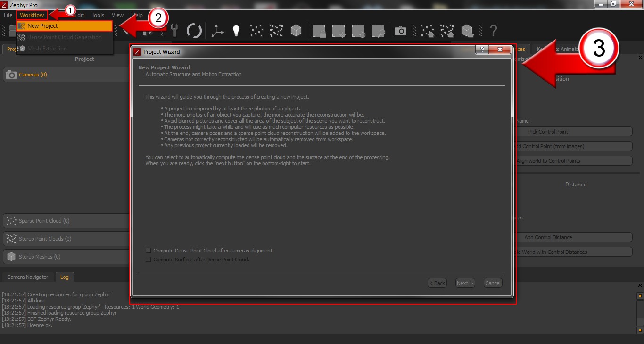This screenshot has height=344, width=644.
Task: Open the View menu
Action: pos(118,15)
